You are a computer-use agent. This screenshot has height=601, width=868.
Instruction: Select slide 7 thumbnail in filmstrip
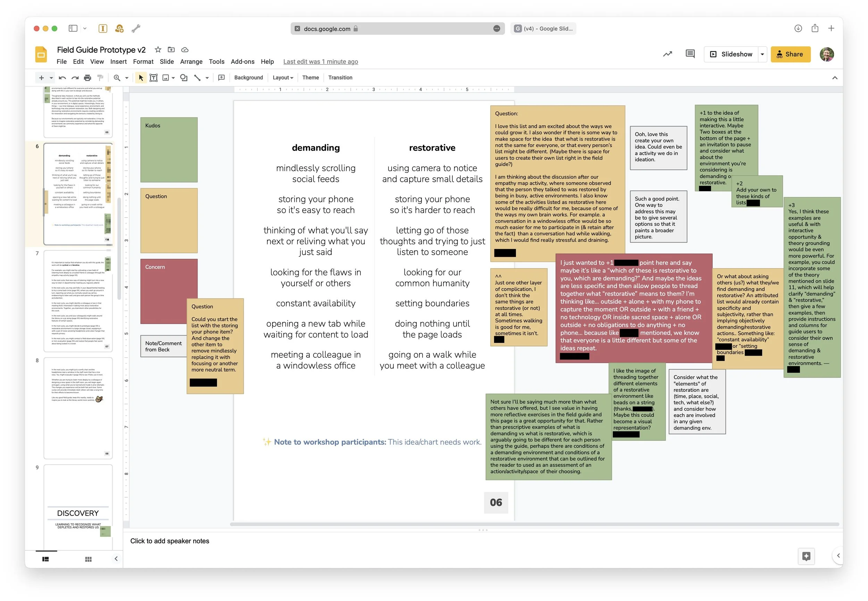tap(78, 301)
